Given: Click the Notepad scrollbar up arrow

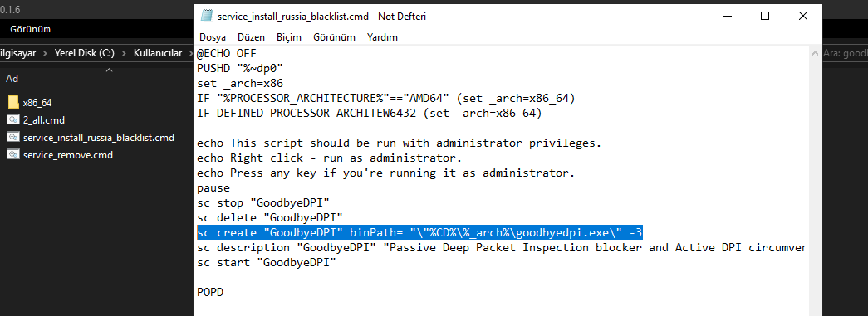Looking at the screenshot, I should [815, 53].
